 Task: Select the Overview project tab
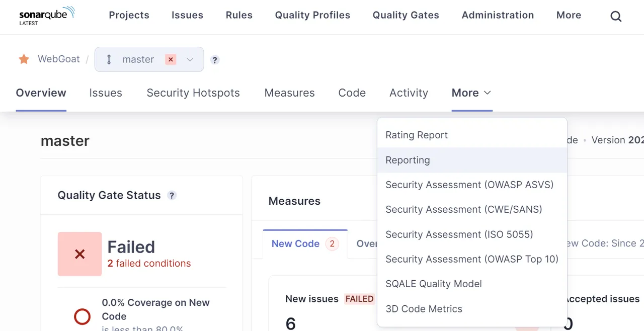(41, 93)
